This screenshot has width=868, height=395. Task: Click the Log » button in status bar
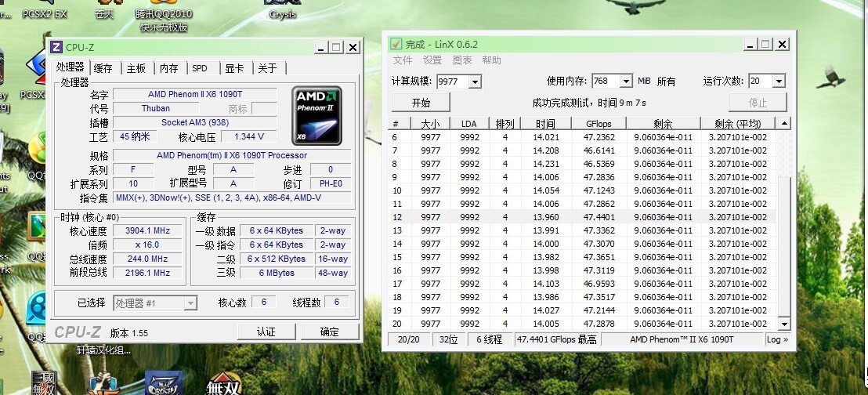coord(778,339)
